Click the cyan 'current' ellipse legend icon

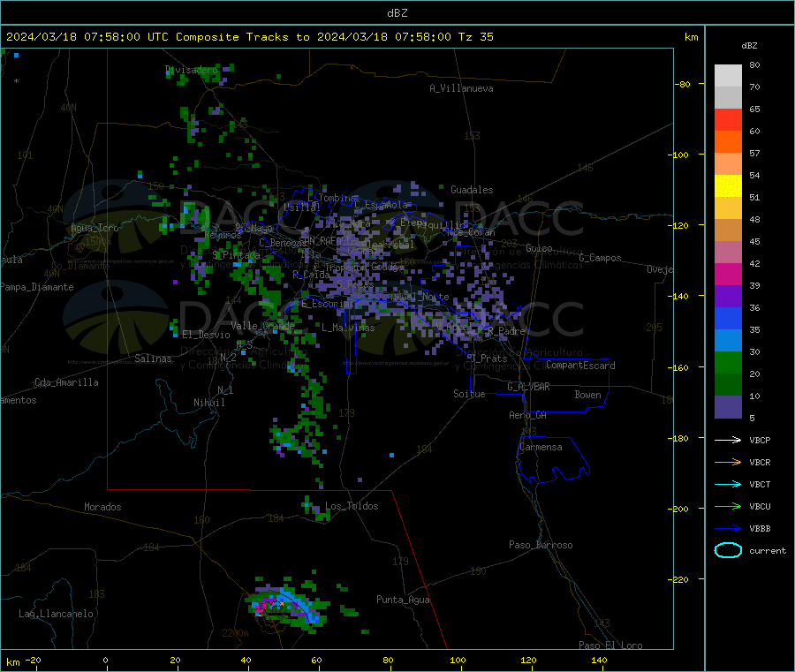[728, 550]
